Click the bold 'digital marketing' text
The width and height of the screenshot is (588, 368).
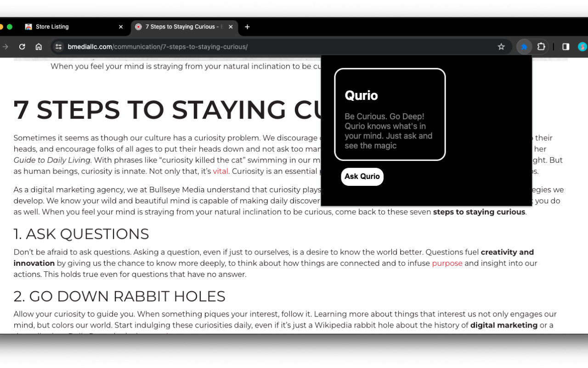click(504, 325)
